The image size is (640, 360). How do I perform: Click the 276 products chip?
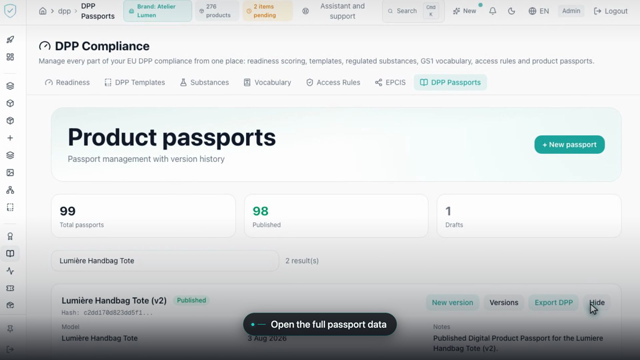point(216,11)
